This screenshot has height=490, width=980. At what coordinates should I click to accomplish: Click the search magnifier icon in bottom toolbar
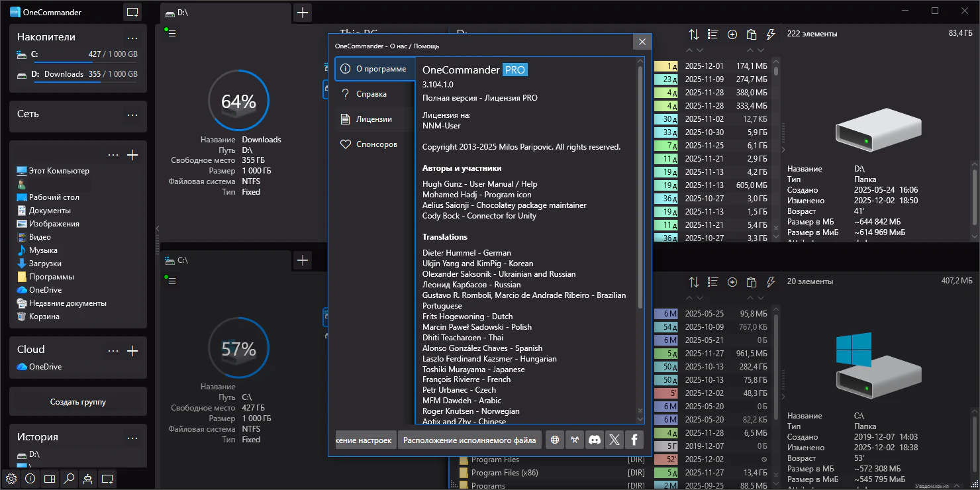(x=68, y=478)
